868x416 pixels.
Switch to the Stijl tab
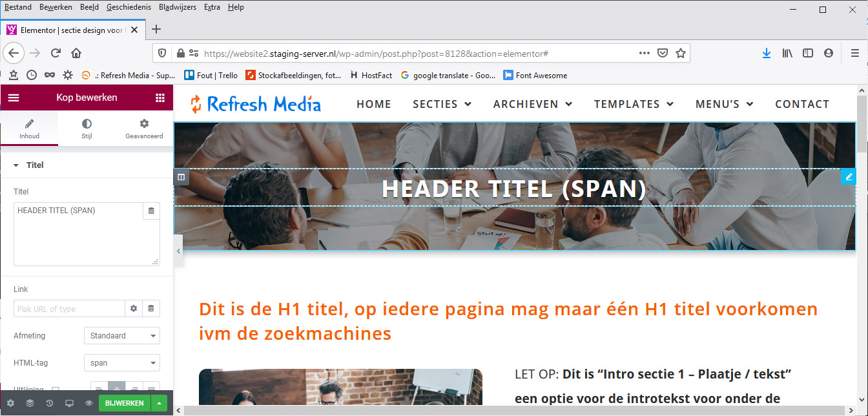[87, 128]
